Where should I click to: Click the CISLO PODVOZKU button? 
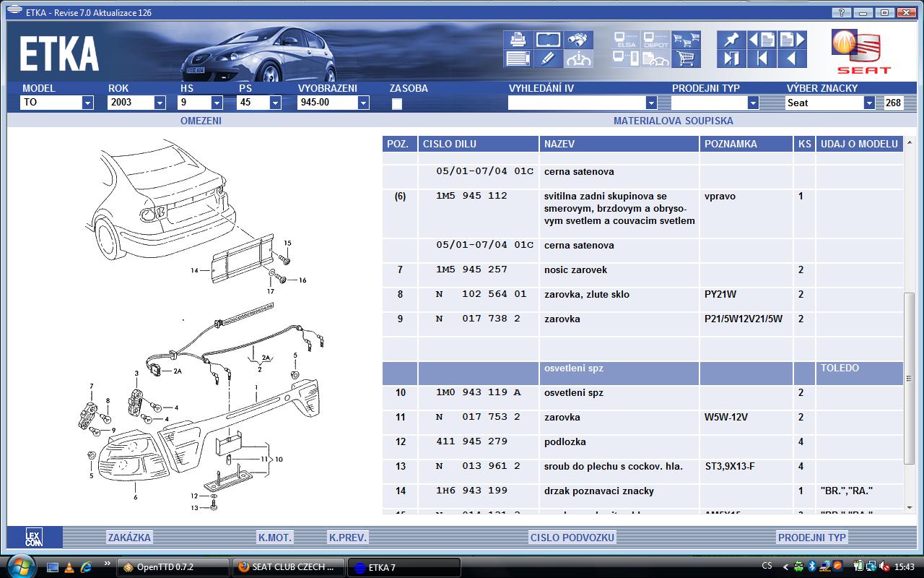[x=572, y=538]
